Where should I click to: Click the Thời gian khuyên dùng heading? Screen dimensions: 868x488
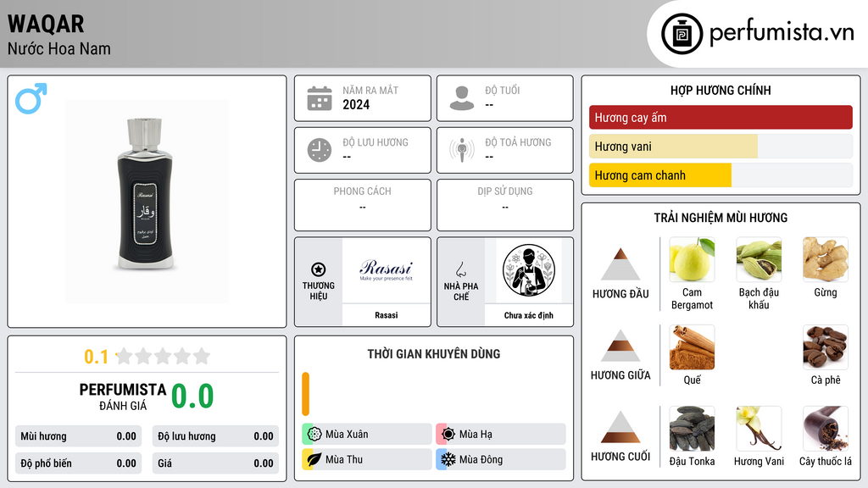pos(434,354)
